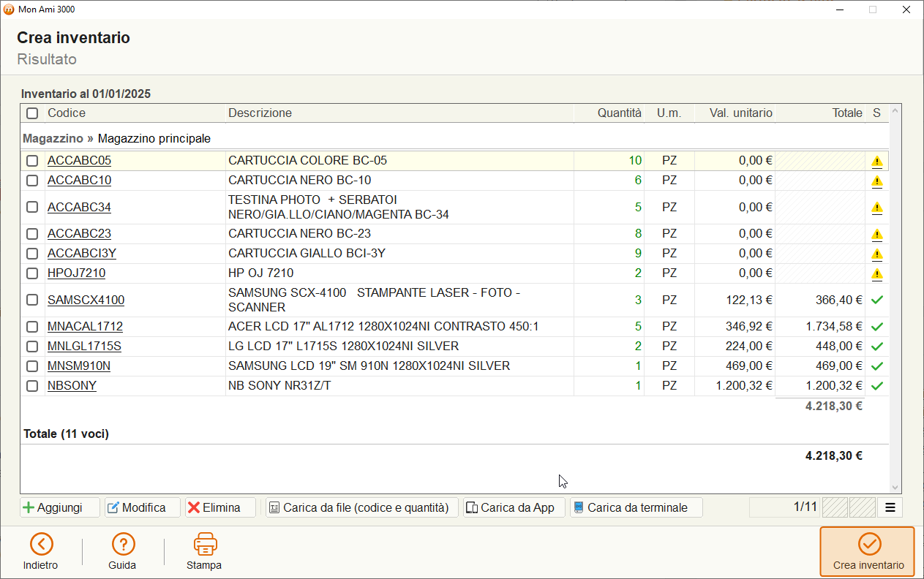Click warning icon on HPOJ7210 row

(876, 273)
